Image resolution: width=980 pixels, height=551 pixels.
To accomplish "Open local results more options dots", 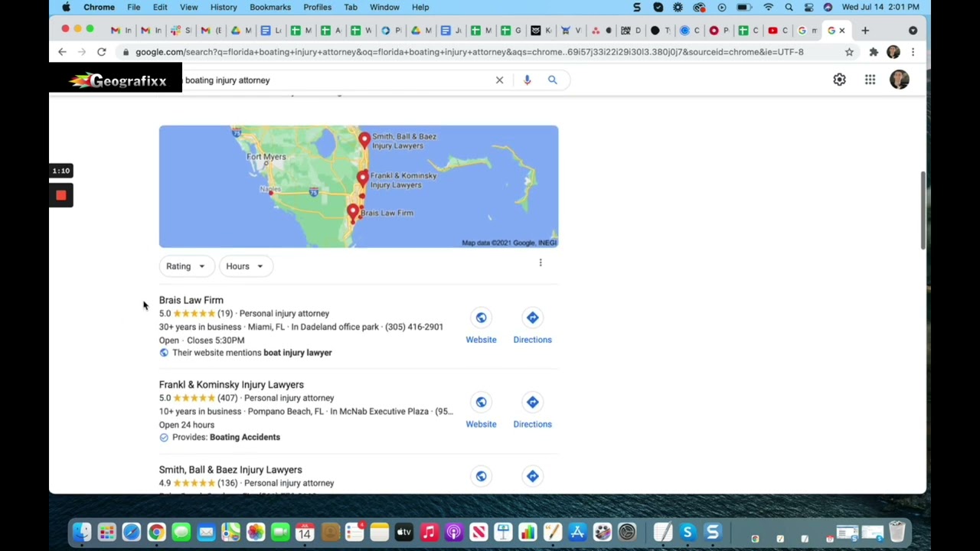I will 541,262.
